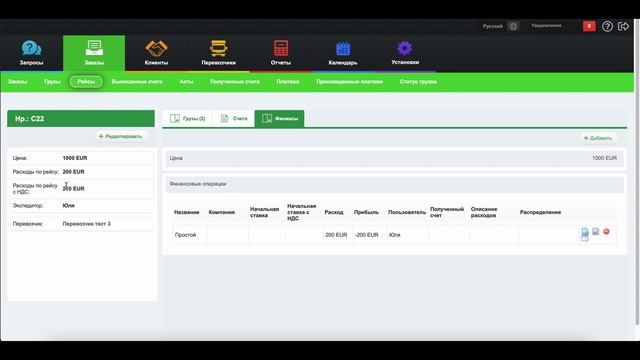Open the Русский language selector
The width and height of the screenshot is (640, 360).
coord(493,26)
